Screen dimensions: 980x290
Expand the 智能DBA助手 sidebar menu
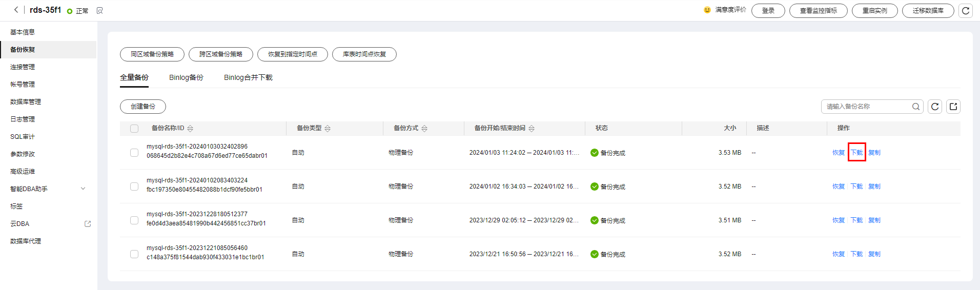pyautogui.click(x=83, y=189)
